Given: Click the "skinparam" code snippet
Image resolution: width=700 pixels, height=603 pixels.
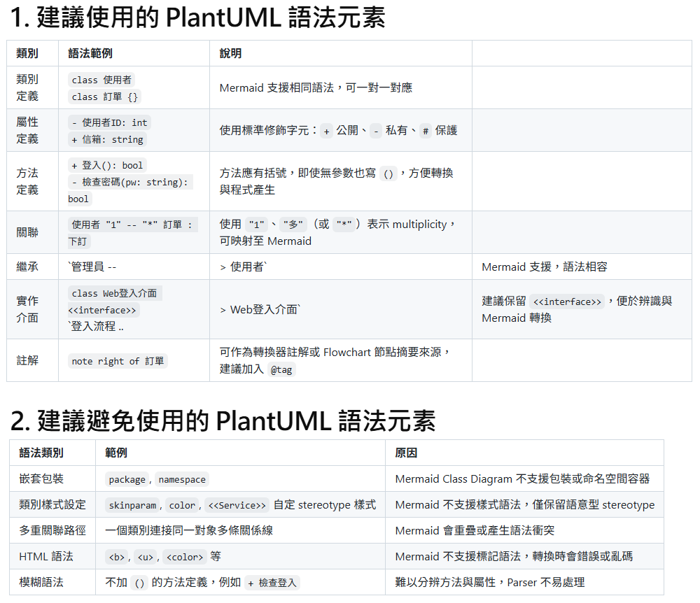Looking at the screenshot, I should click(x=132, y=505).
